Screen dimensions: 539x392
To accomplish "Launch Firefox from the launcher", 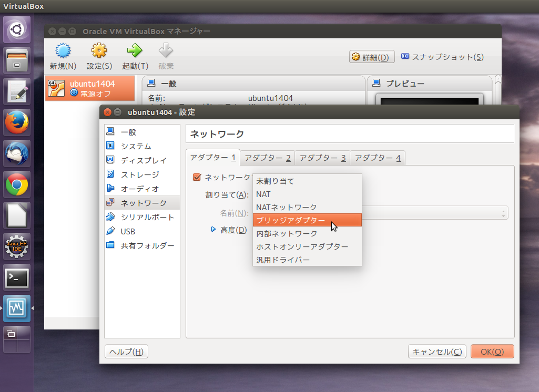I will [17, 122].
